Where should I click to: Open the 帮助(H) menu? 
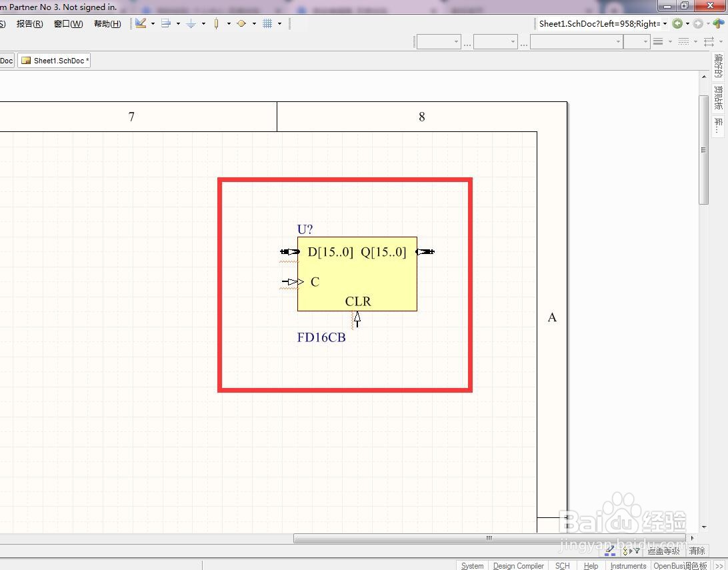coord(107,24)
